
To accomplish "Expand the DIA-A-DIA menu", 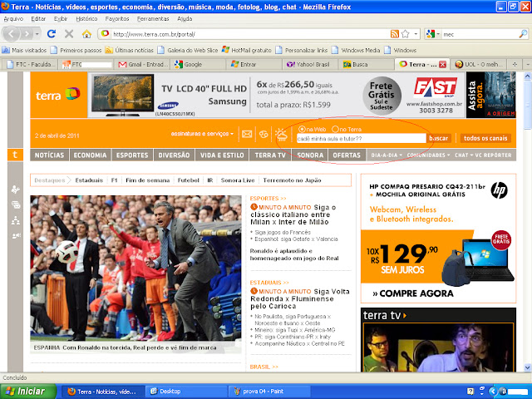I will coord(387,155).
